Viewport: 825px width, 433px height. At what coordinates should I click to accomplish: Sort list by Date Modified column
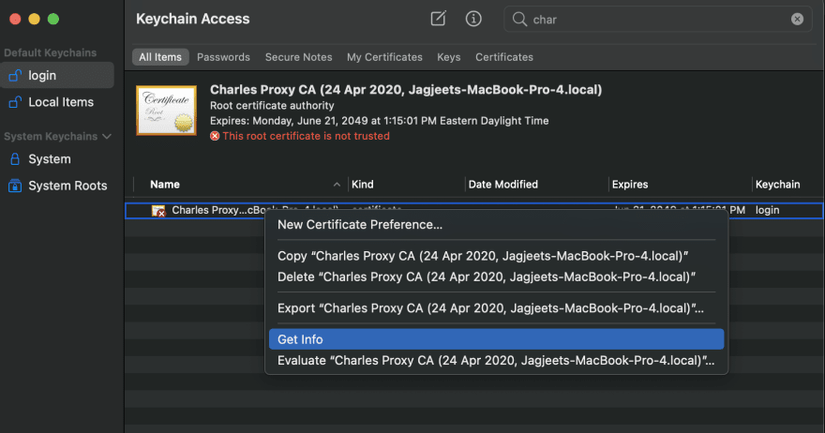point(503,185)
